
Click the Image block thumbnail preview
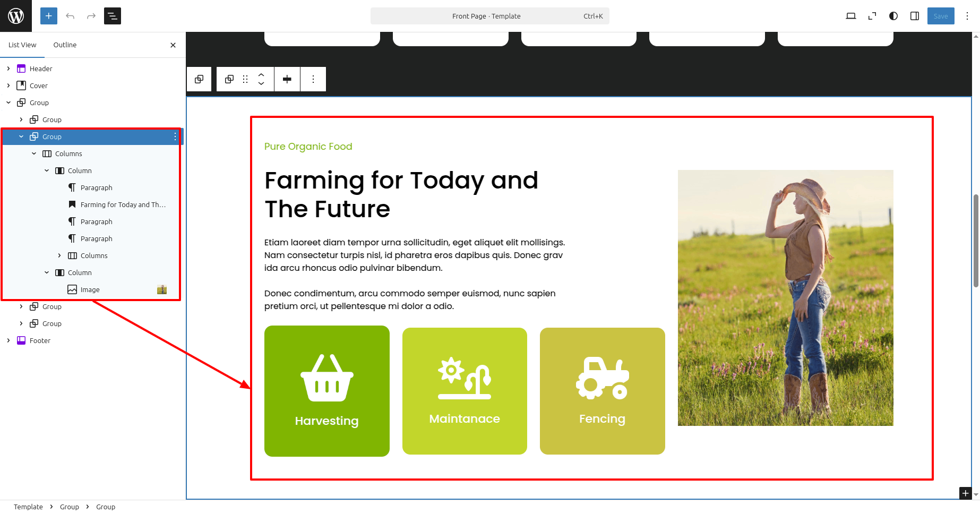point(162,289)
